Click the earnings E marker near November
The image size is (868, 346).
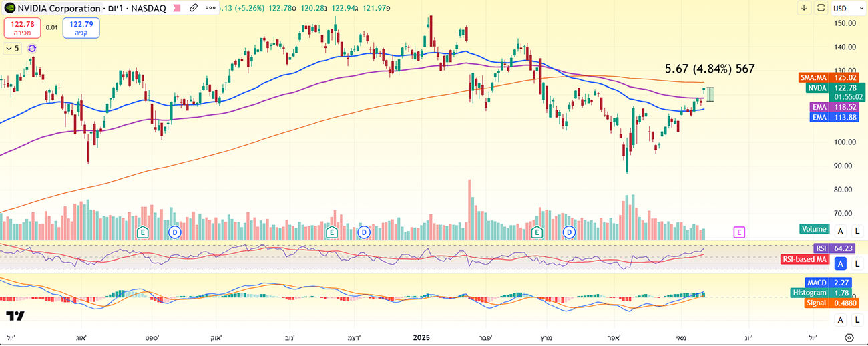pyautogui.click(x=331, y=232)
